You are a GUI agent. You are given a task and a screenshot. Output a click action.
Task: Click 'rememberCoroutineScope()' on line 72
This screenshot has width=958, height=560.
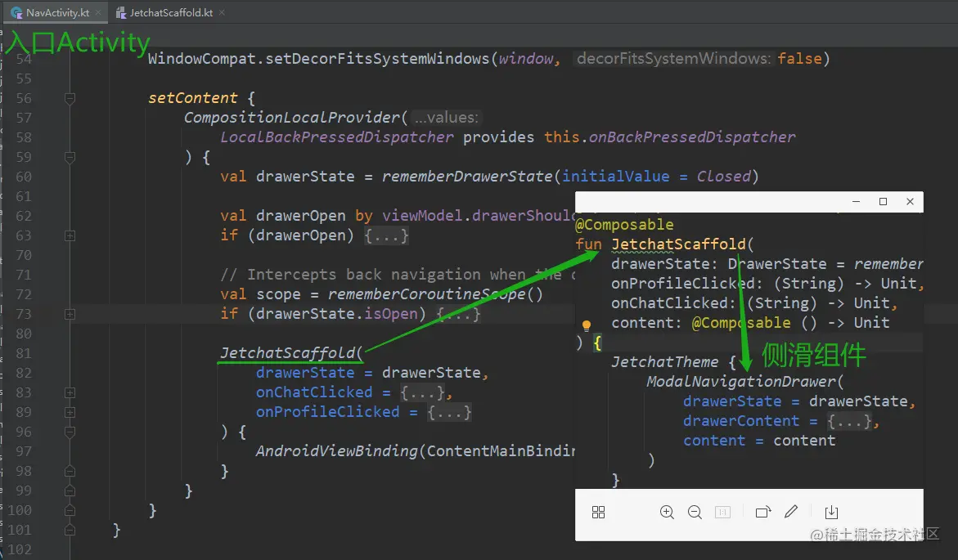[435, 294]
